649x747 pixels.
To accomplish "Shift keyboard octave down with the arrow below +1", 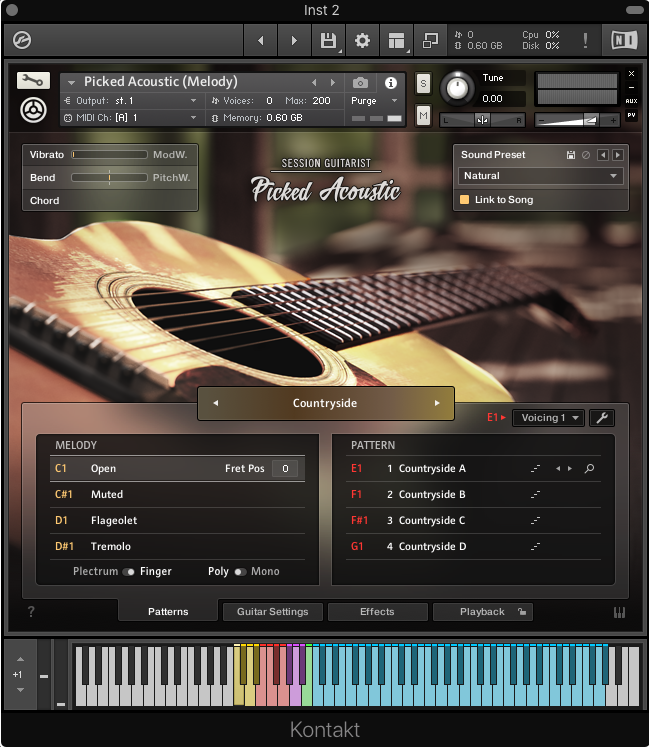I will [x=20, y=690].
